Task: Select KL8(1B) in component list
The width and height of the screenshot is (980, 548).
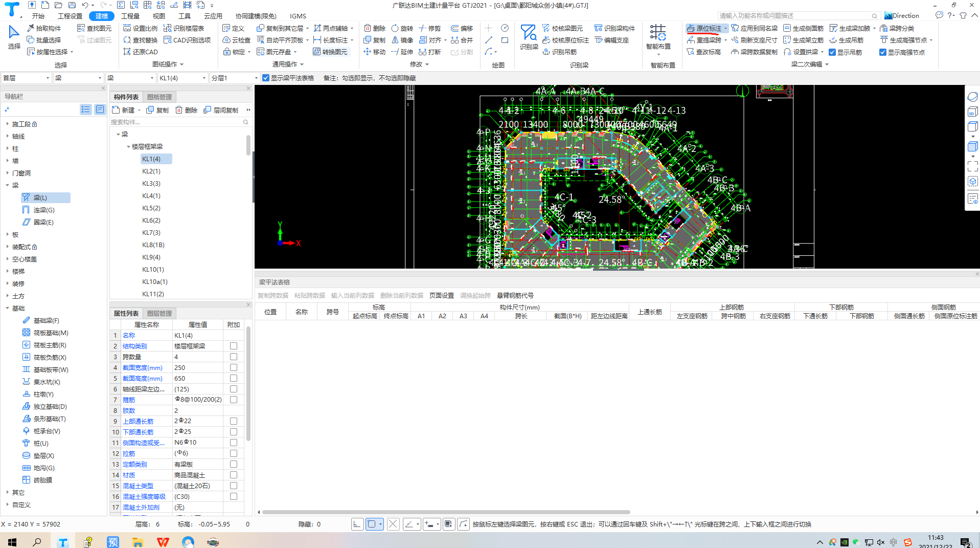Action: click(x=153, y=245)
